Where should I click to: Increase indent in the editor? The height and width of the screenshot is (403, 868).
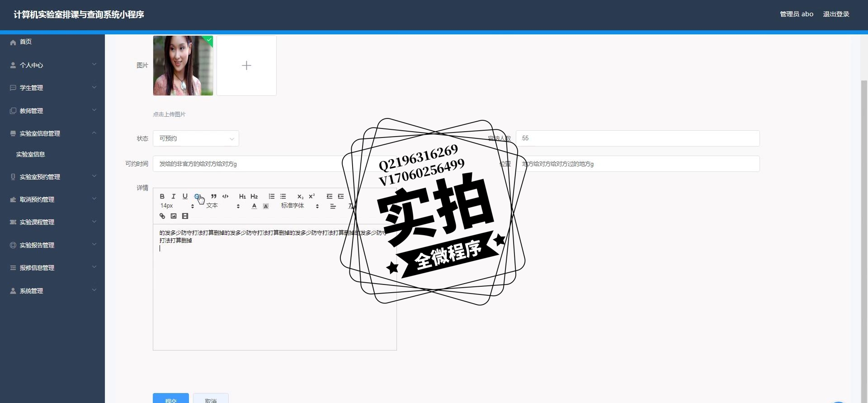pos(341,196)
